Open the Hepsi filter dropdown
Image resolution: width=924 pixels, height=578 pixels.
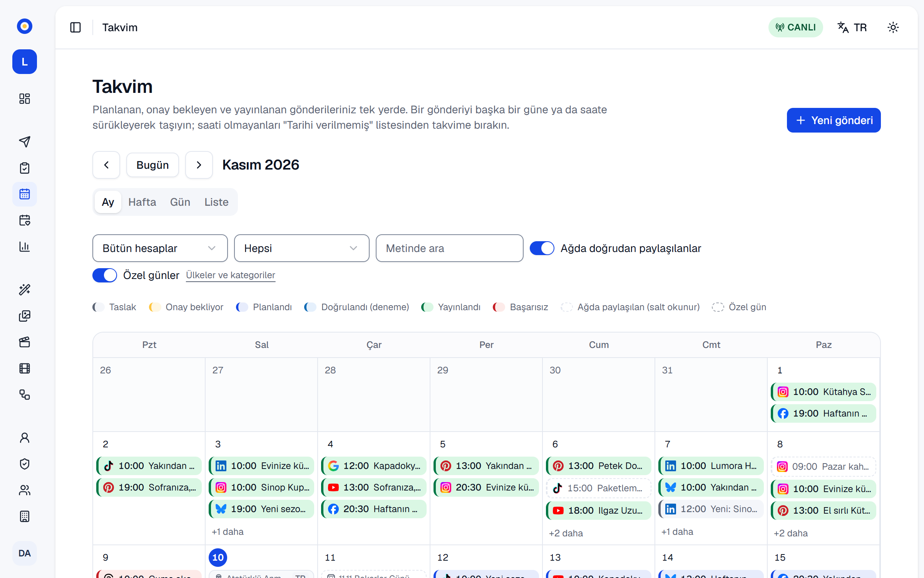tap(302, 248)
